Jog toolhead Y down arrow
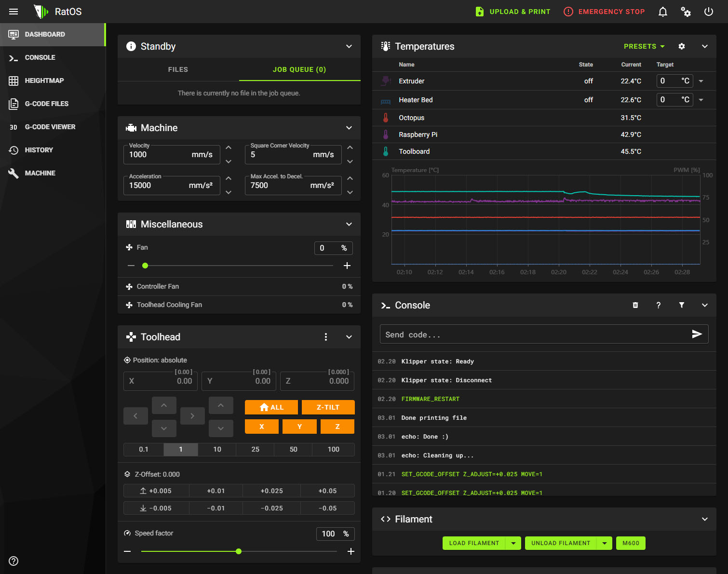728x574 pixels. click(164, 428)
